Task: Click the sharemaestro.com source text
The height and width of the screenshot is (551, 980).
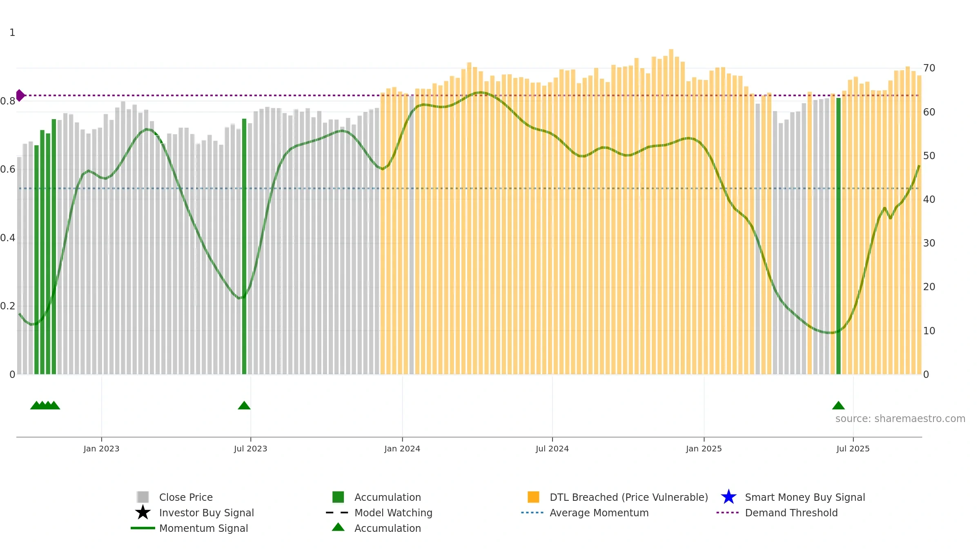Action: click(x=900, y=419)
